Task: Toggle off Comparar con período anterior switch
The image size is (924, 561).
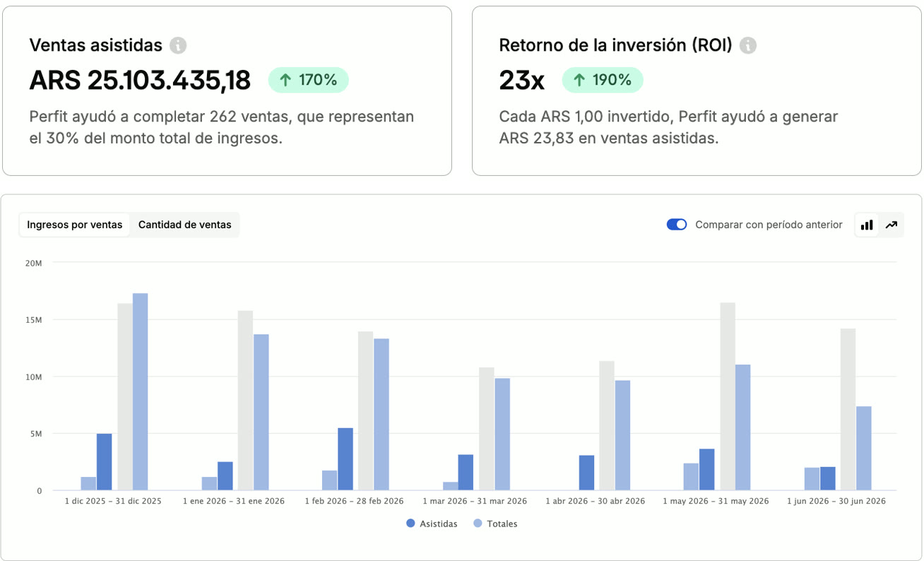Action: [677, 225]
